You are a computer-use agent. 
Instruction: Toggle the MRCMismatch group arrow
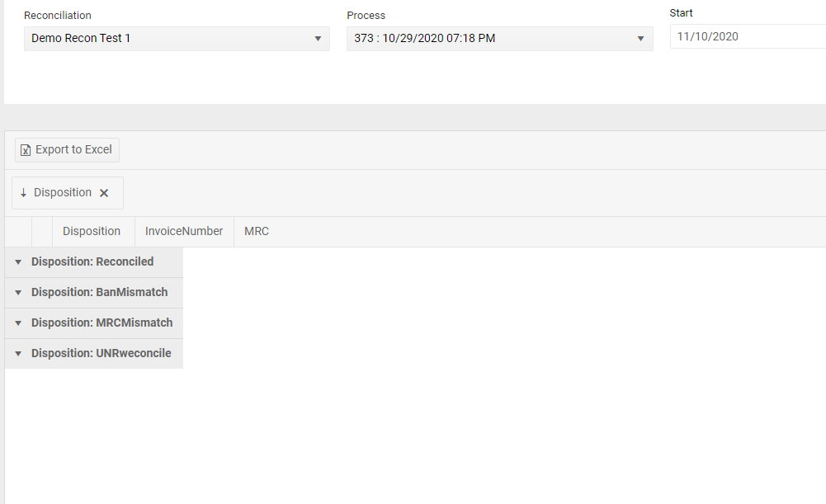18,323
